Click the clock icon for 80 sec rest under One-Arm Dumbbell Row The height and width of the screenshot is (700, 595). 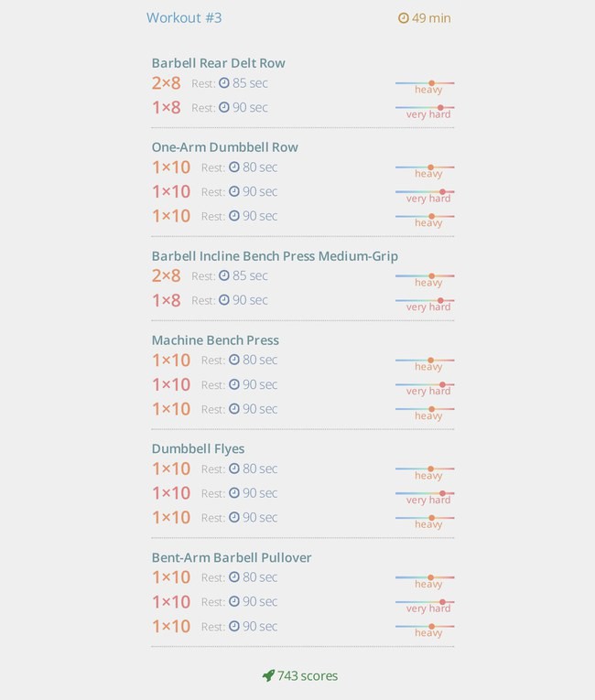pyautogui.click(x=234, y=167)
